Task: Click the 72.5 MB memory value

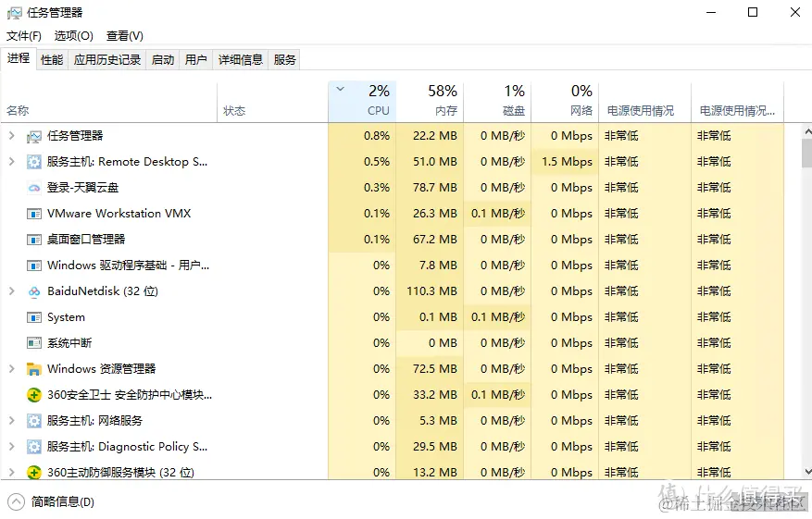Action: pos(435,368)
